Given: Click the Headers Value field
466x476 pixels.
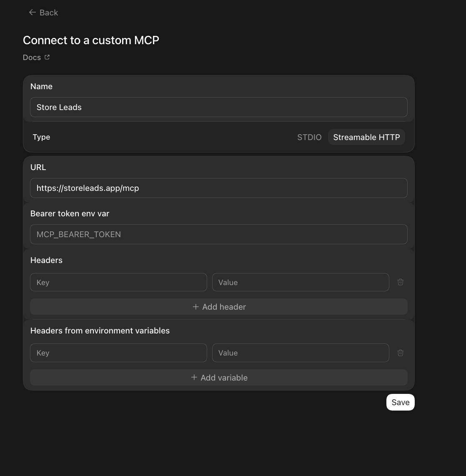Looking at the screenshot, I should [x=301, y=282].
